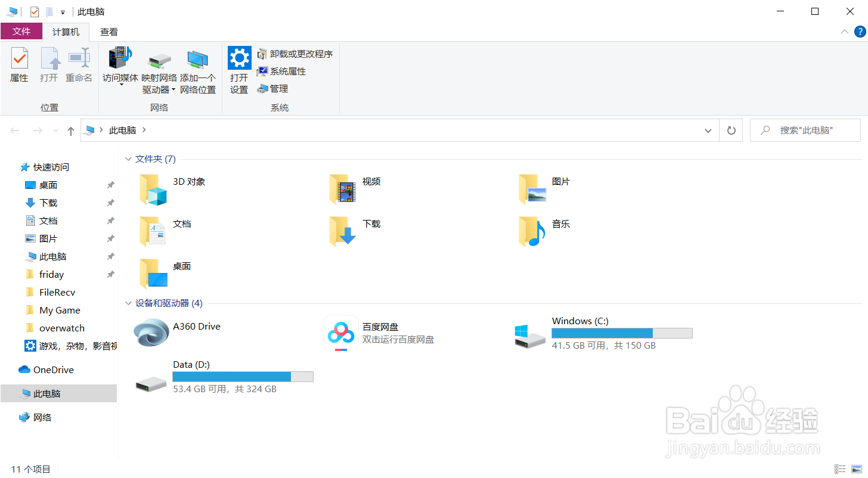Image resolution: width=868 pixels, height=478 pixels.
Task: Click the refresh button beside address bar
Action: tap(731, 131)
